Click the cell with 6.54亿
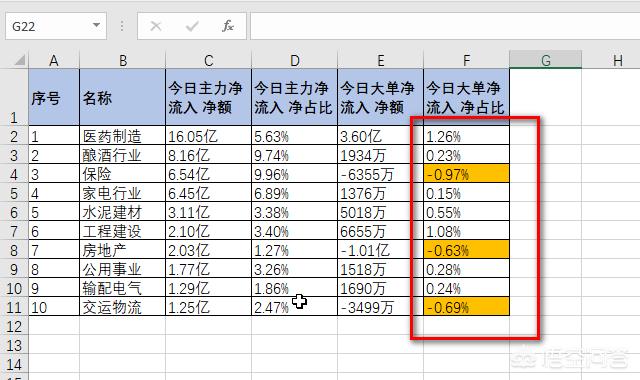The height and width of the screenshot is (380, 640). click(209, 174)
